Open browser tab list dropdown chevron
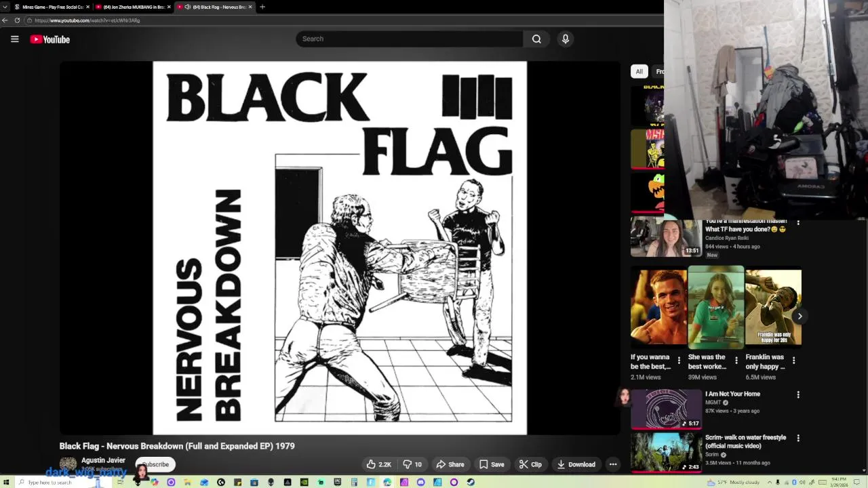This screenshot has height=488, width=868. [x=5, y=7]
